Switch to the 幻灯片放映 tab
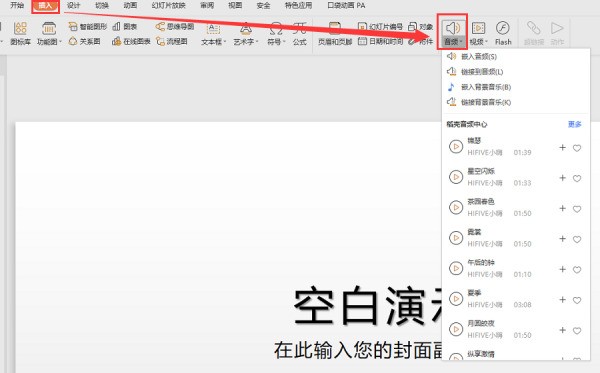Viewport: 600px width, 373px height. click(168, 5)
